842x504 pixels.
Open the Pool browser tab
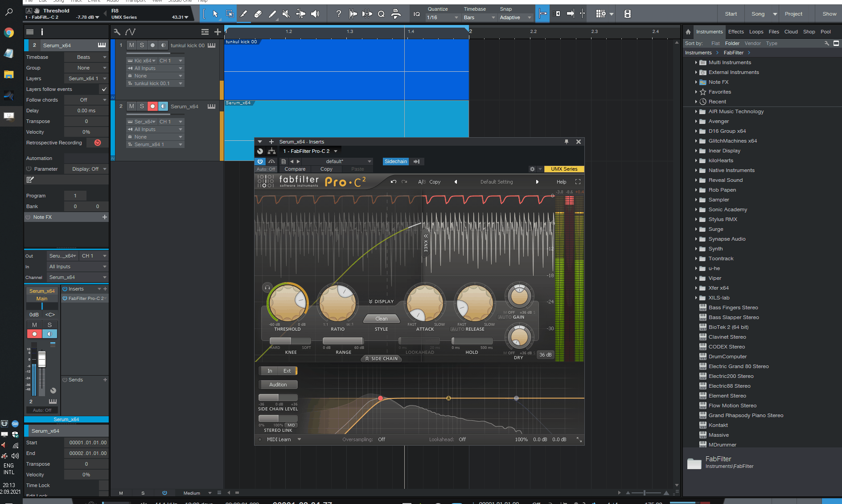pyautogui.click(x=826, y=32)
